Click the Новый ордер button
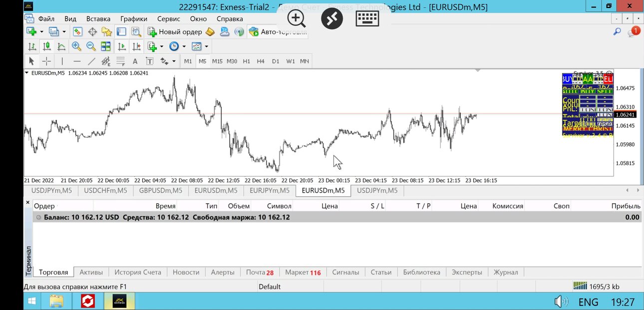This screenshot has width=644, height=310. click(175, 32)
